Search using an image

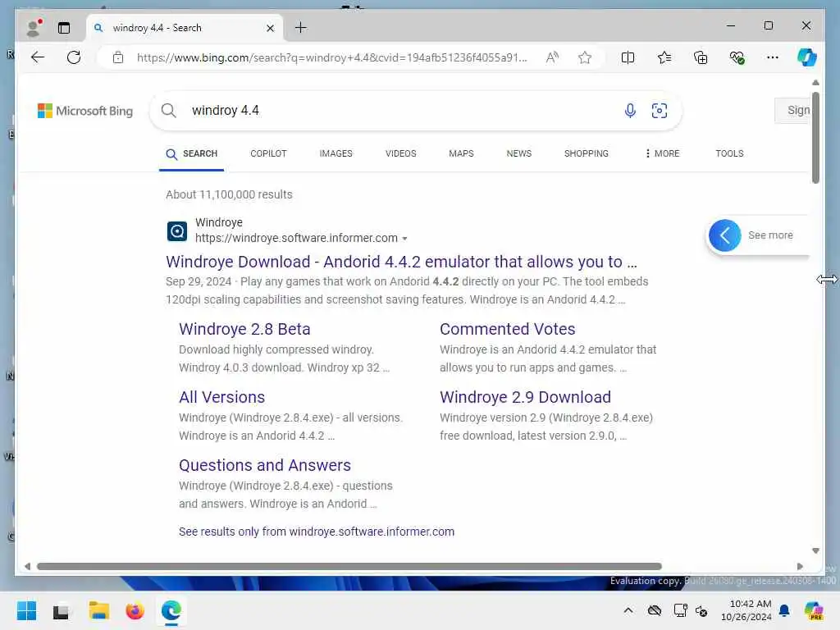click(x=660, y=111)
